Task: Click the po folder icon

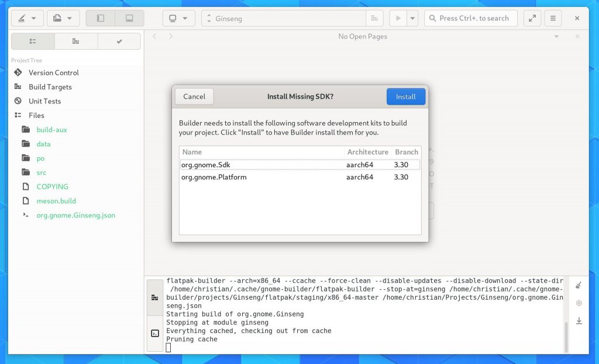Action: (x=26, y=158)
